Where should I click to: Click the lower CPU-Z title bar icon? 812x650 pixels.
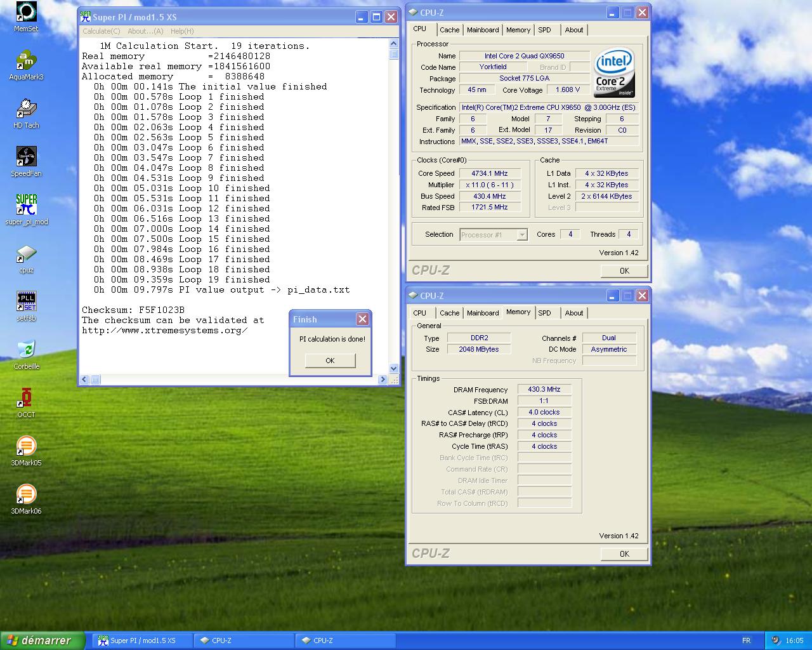pos(413,295)
